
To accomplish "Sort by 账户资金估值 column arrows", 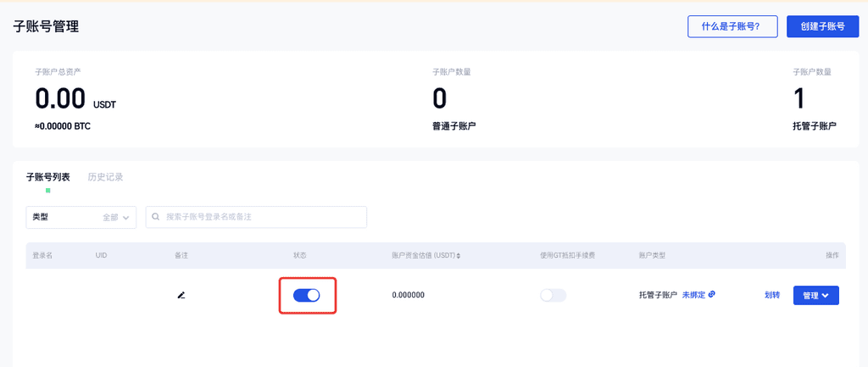I will click(459, 255).
